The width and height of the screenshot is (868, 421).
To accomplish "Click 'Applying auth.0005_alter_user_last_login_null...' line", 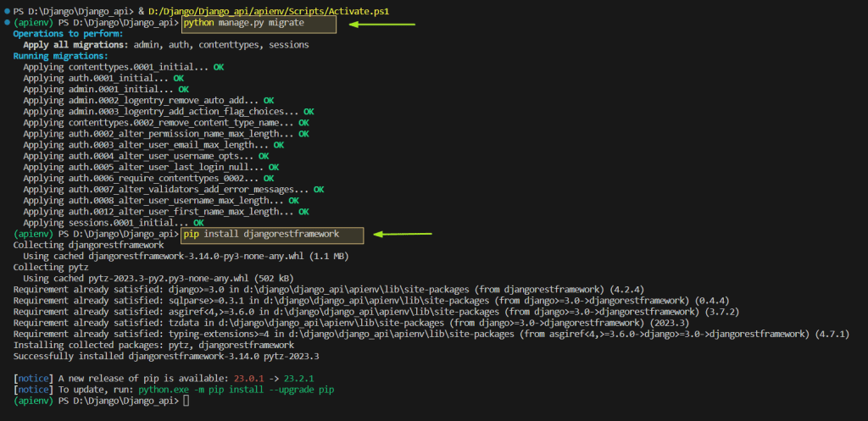I will [151, 167].
